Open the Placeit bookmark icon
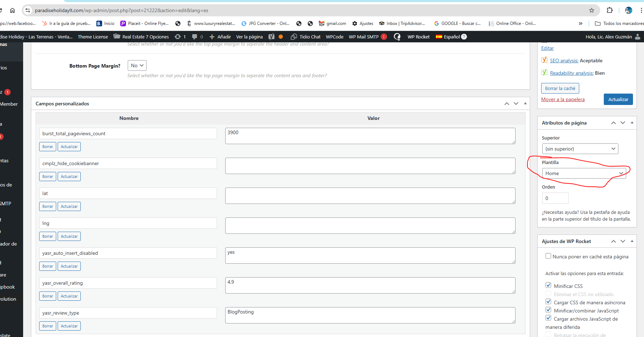Screen dimensions: 644x337 coord(123,23)
